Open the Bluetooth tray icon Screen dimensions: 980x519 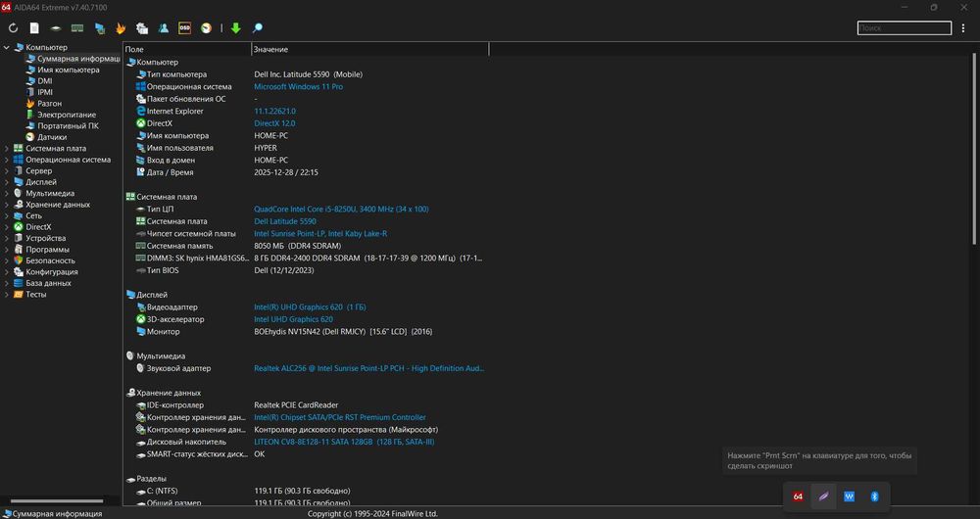[x=874, y=496]
